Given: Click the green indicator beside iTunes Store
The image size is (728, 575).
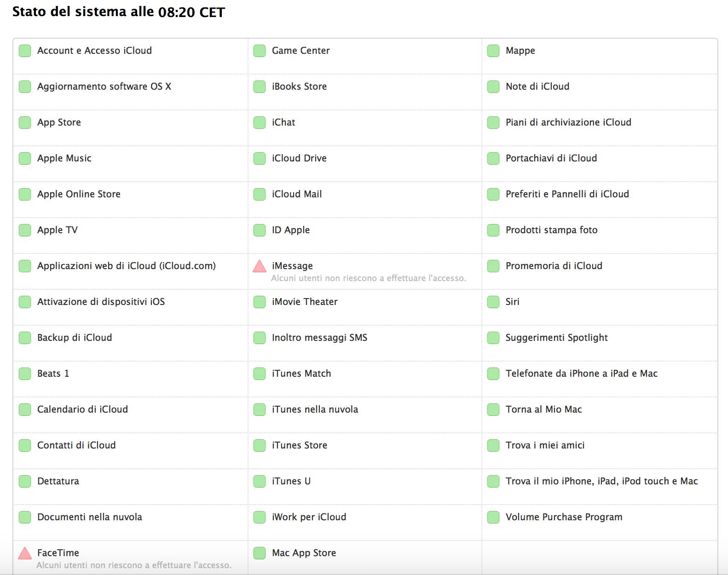Looking at the screenshot, I should pyautogui.click(x=260, y=445).
